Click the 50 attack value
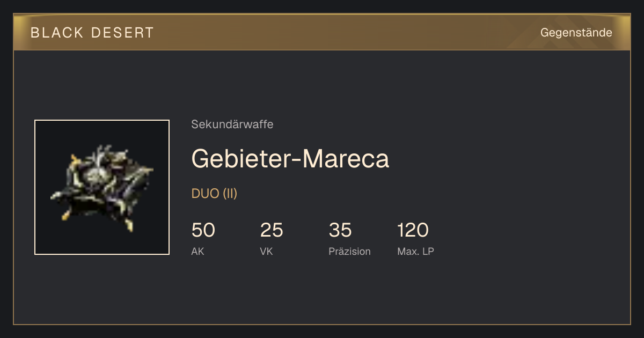Viewport: 644px width, 338px height. tap(203, 230)
